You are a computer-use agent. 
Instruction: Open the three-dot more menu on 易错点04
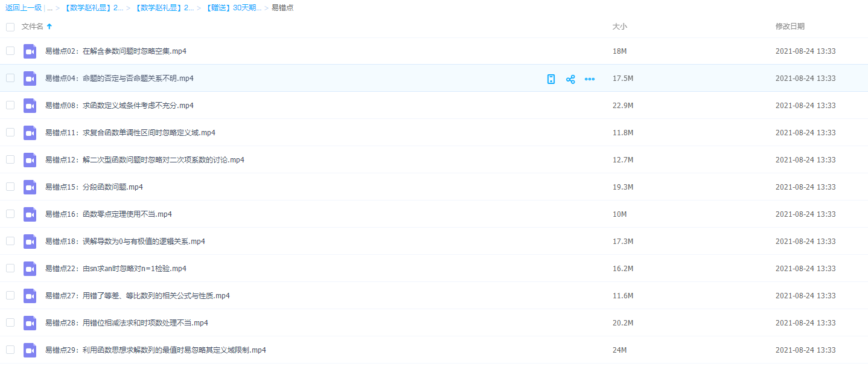pyautogui.click(x=590, y=79)
